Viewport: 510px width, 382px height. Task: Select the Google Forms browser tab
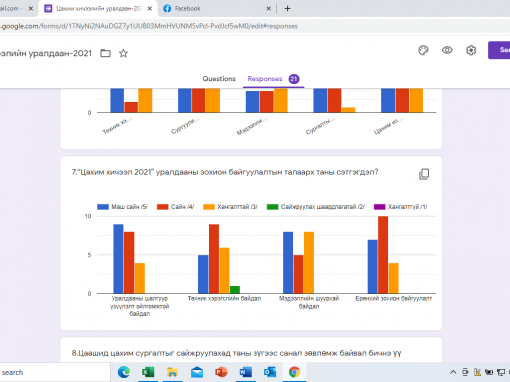click(98, 9)
